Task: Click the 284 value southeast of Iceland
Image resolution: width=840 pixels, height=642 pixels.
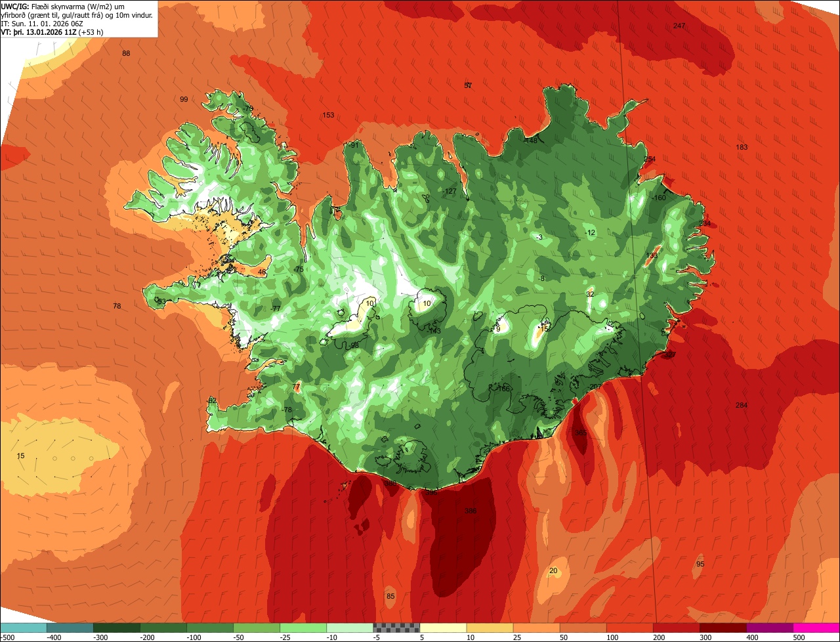Action: pyautogui.click(x=742, y=405)
